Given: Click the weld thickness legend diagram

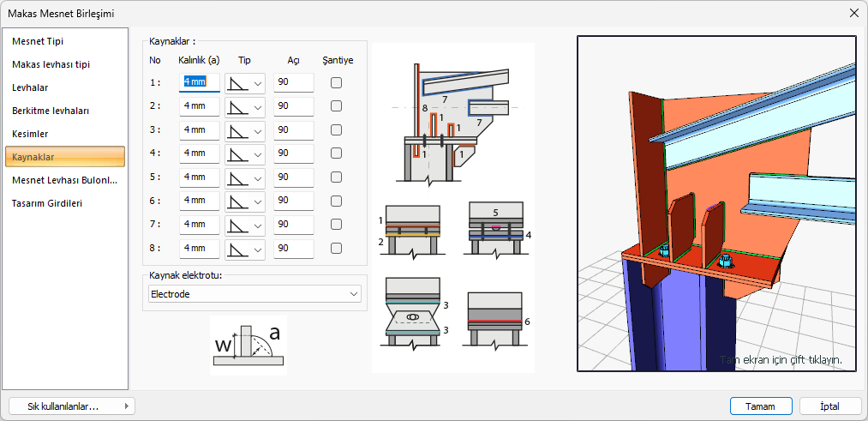Looking at the screenshot, I should (248, 346).
